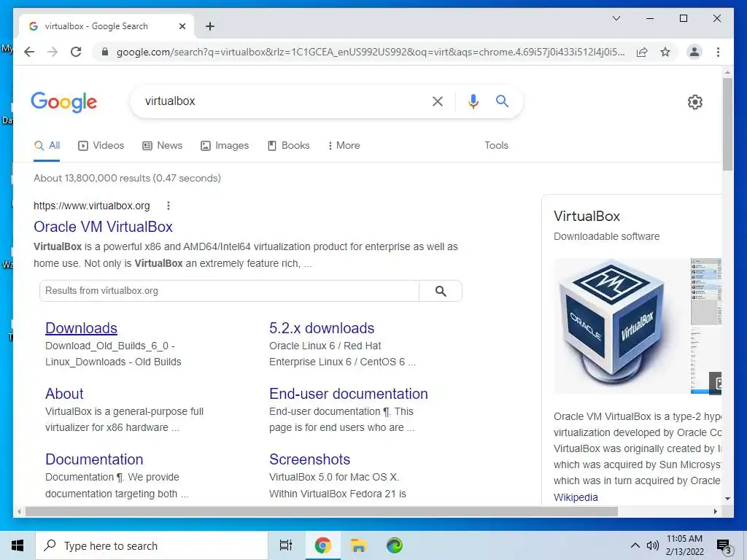This screenshot has width=747, height=560.
Task: Switch to the Images tab
Action: (225, 146)
